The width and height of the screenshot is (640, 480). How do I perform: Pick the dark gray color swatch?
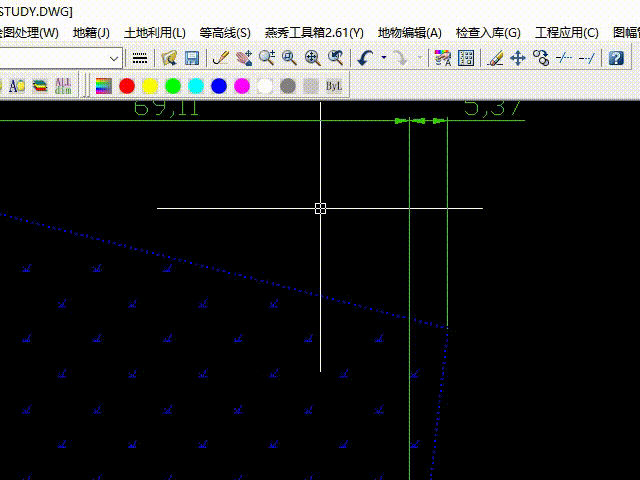tap(288, 86)
